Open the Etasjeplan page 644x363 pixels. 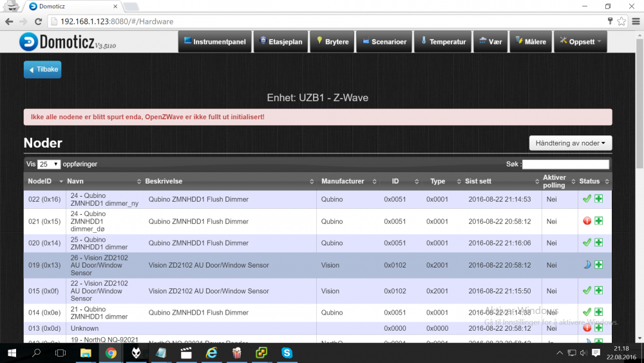(x=280, y=42)
